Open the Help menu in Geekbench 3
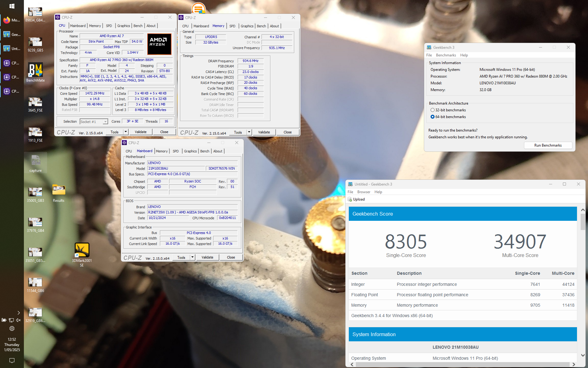The width and height of the screenshot is (588, 368). coord(464,55)
